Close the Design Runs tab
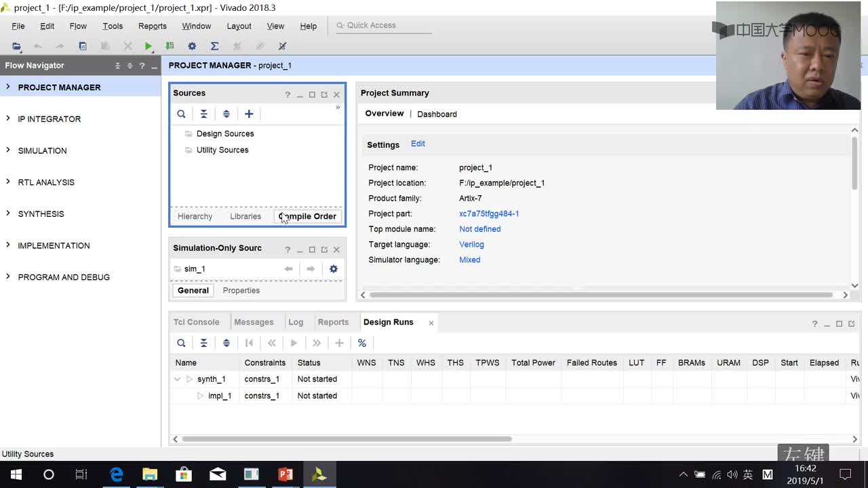 [431, 323]
